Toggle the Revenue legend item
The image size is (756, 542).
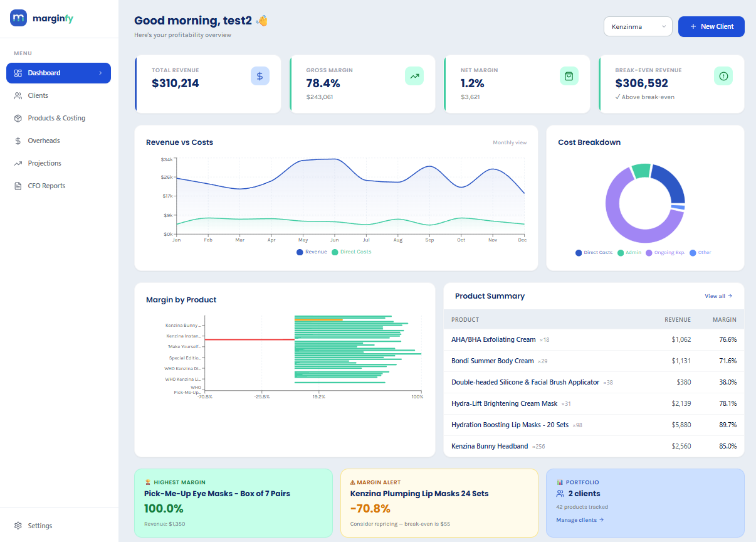click(x=312, y=252)
